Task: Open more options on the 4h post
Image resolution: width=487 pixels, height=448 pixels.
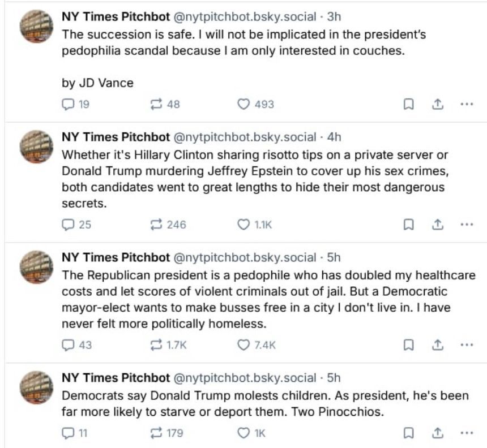Action: [x=466, y=225]
